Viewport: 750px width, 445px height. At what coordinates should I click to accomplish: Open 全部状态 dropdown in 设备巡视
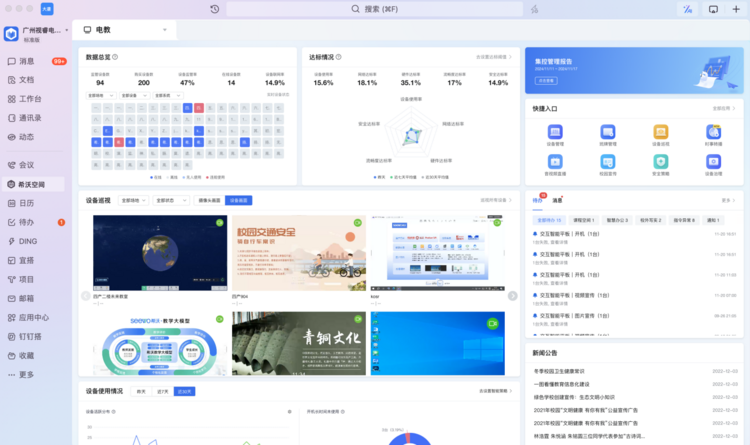tap(171, 200)
